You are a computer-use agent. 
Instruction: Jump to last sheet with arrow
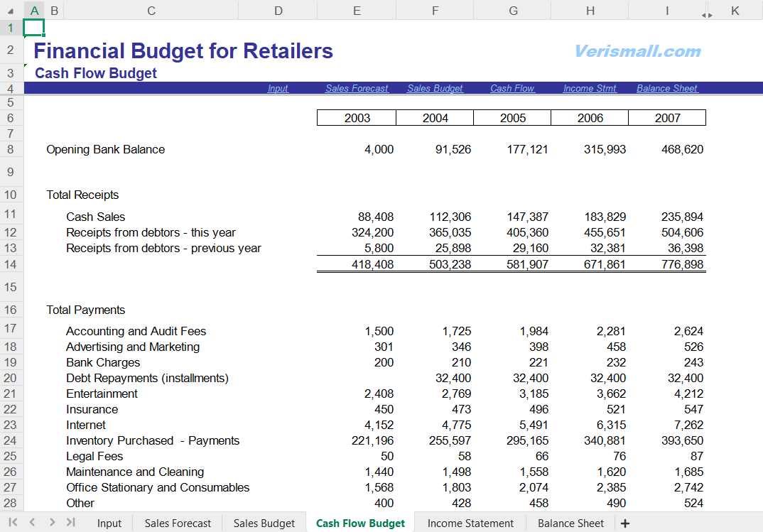[71, 523]
